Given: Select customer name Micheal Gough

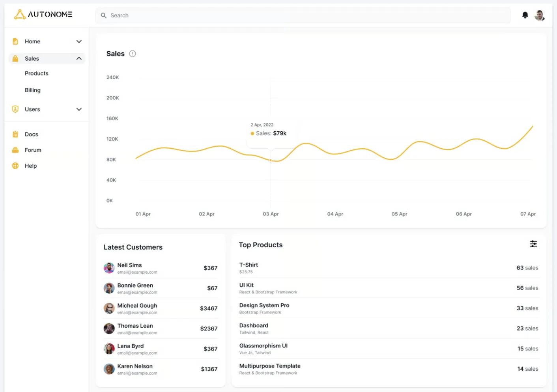Looking at the screenshot, I should 137,306.
